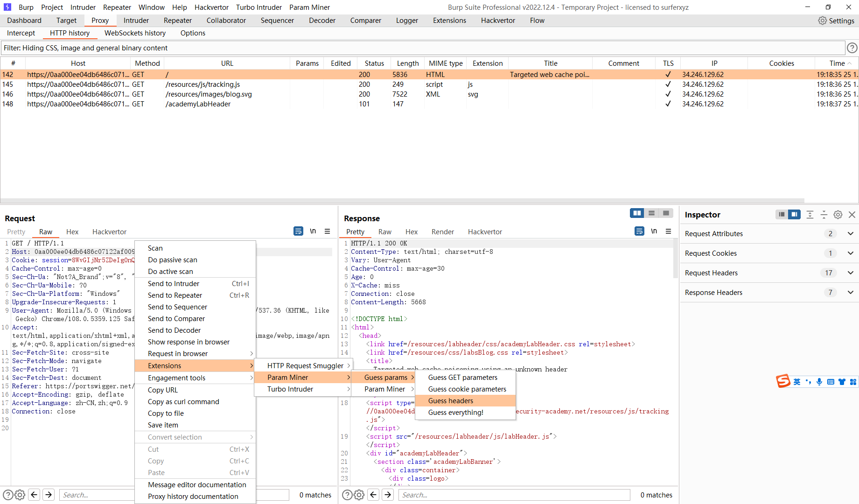Click the history table horizontal scrollbar
859x504 pixels.
pyautogui.click(x=402, y=201)
